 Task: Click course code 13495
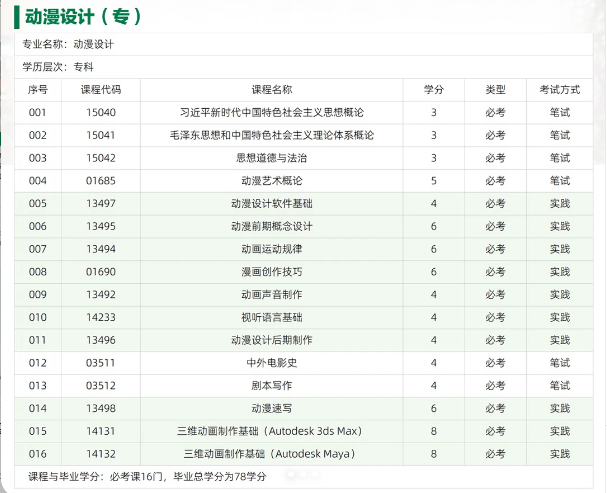click(x=101, y=226)
